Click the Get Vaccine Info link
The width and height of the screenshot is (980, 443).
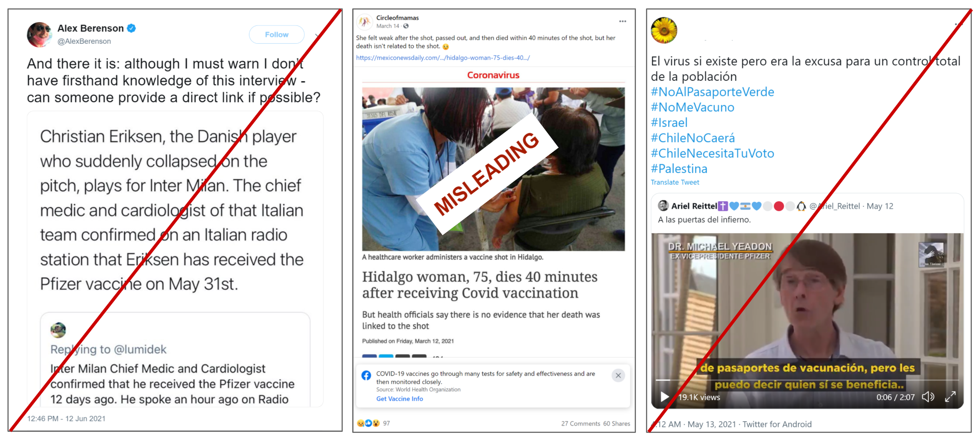pos(400,399)
